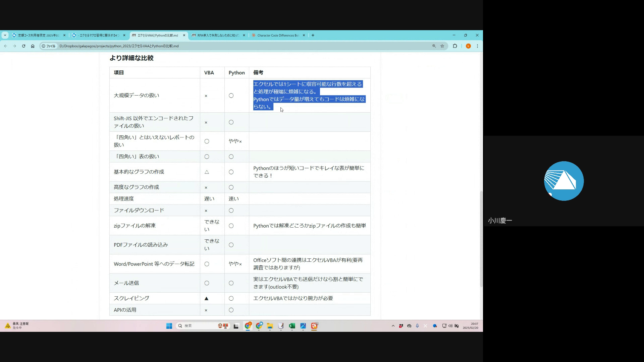Screen dimensions: 644x362
Task: Click the back navigation arrow
Action: point(6,46)
